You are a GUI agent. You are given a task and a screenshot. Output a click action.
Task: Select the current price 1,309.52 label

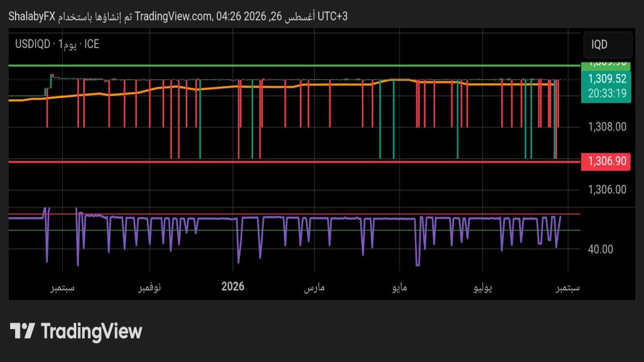pos(608,79)
